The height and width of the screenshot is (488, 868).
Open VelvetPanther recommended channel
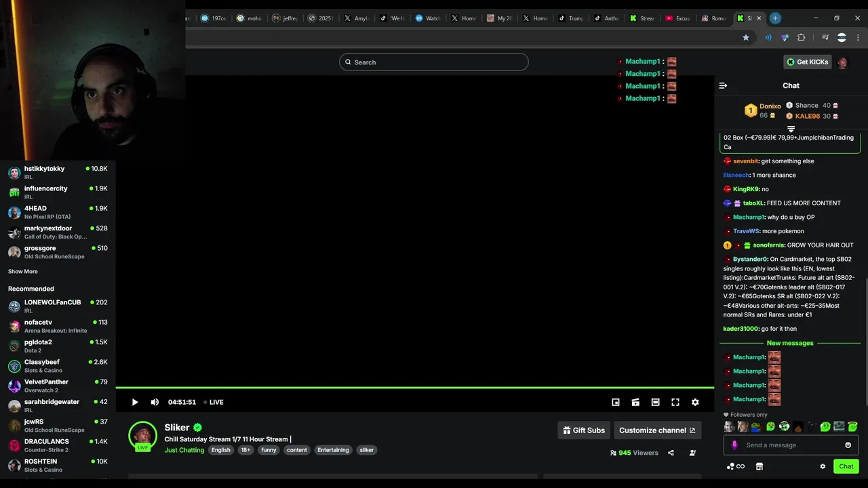pos(58,386)
